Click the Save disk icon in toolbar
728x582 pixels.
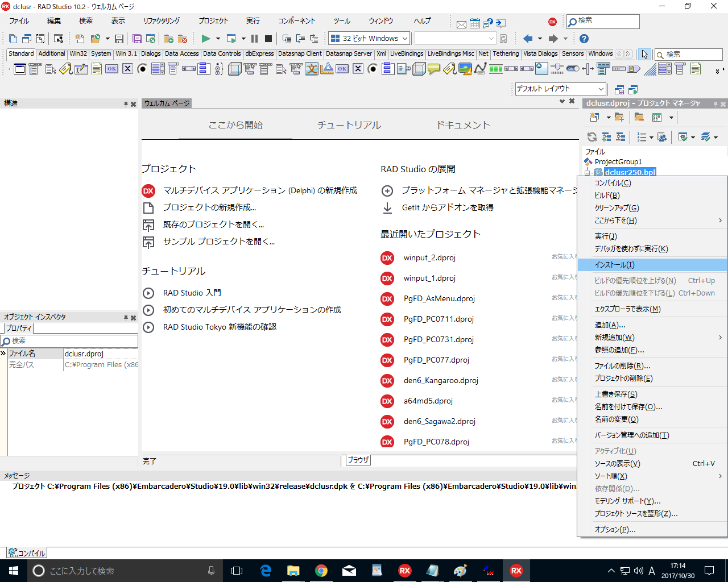click(x=119, y=39)
